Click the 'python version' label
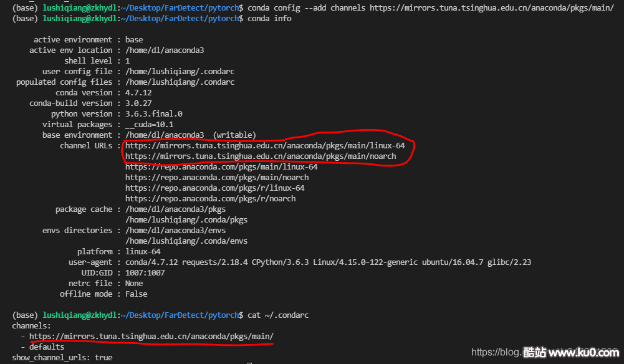Image resolution: width=624 pixels, height=364 pixels. pos(82,114)
